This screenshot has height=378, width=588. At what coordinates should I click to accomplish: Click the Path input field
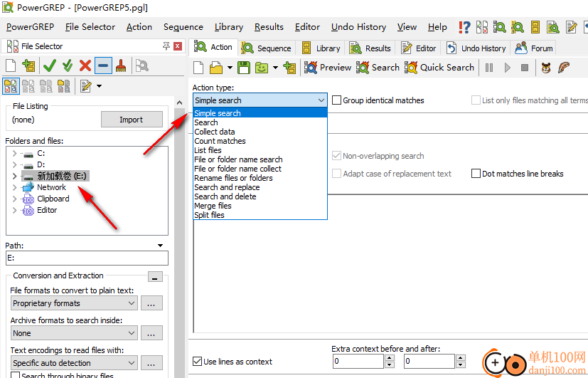tap(87, 258)
